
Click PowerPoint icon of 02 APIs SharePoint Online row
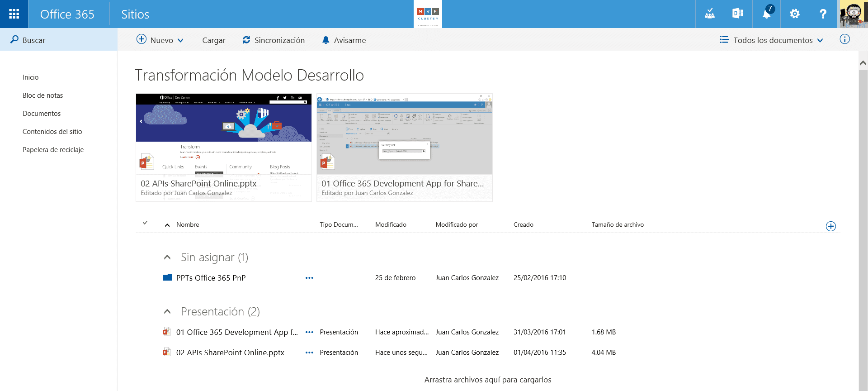167,352
